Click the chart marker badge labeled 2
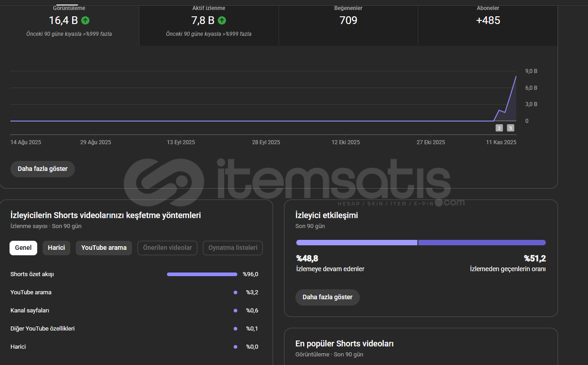 (x=499, y=128)
